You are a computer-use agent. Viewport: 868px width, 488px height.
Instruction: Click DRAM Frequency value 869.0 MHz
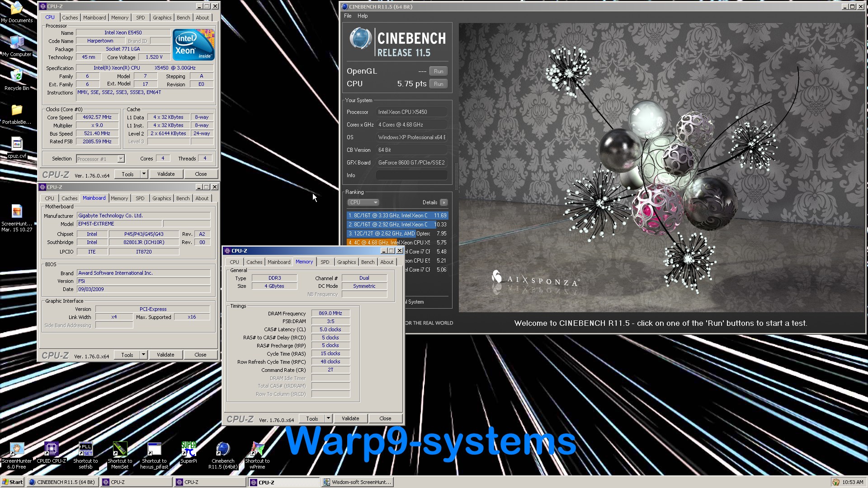pyautogui.click(x=330, y=313)
